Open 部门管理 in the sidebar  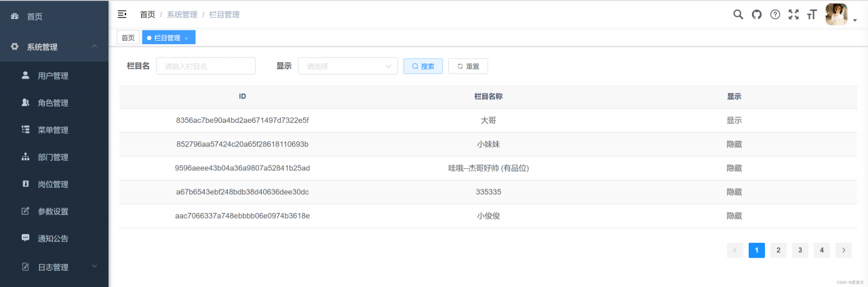tap(54, 157)
